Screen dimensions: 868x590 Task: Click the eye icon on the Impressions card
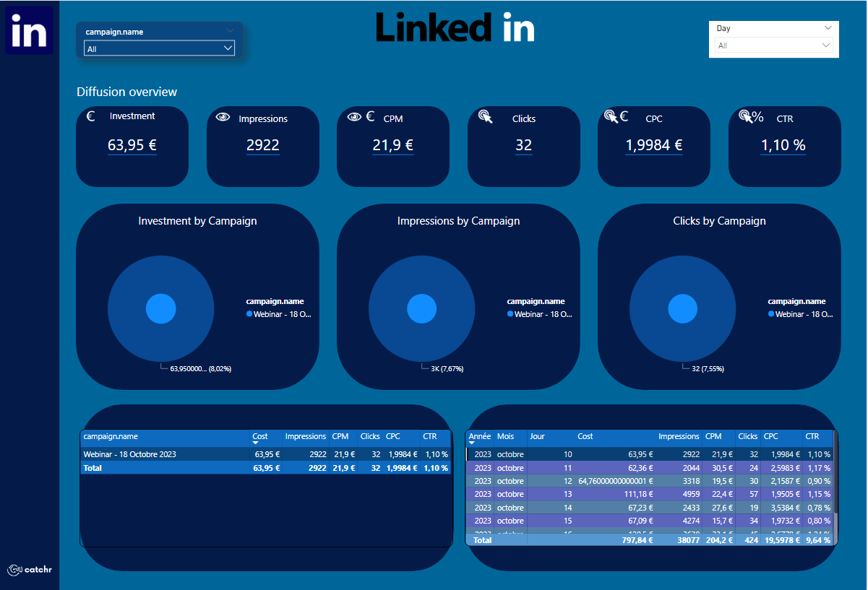pyautogui.click(x=223, y=116)
